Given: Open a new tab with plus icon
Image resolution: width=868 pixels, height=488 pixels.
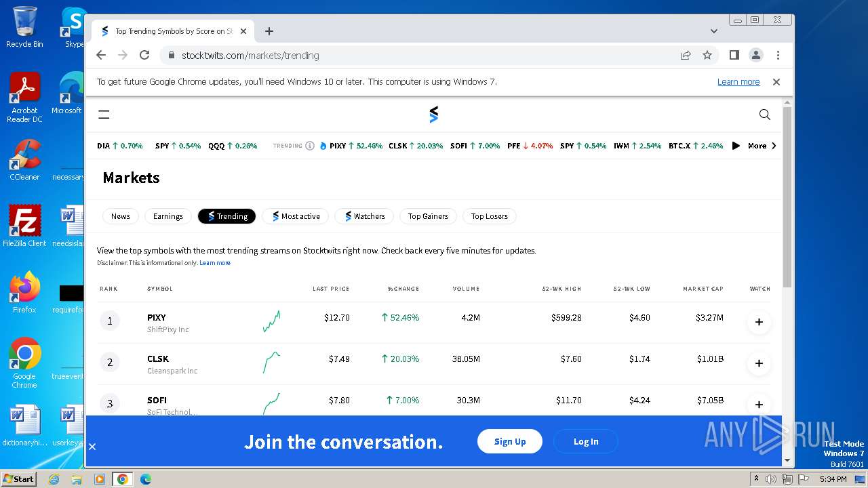Looking at the screenshot, I should pyautogui.click(x=269, y=31).
